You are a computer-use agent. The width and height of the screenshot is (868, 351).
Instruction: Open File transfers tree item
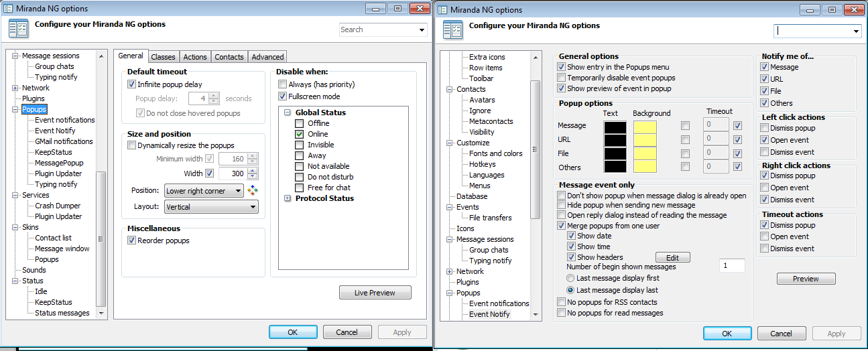point(490,218)
